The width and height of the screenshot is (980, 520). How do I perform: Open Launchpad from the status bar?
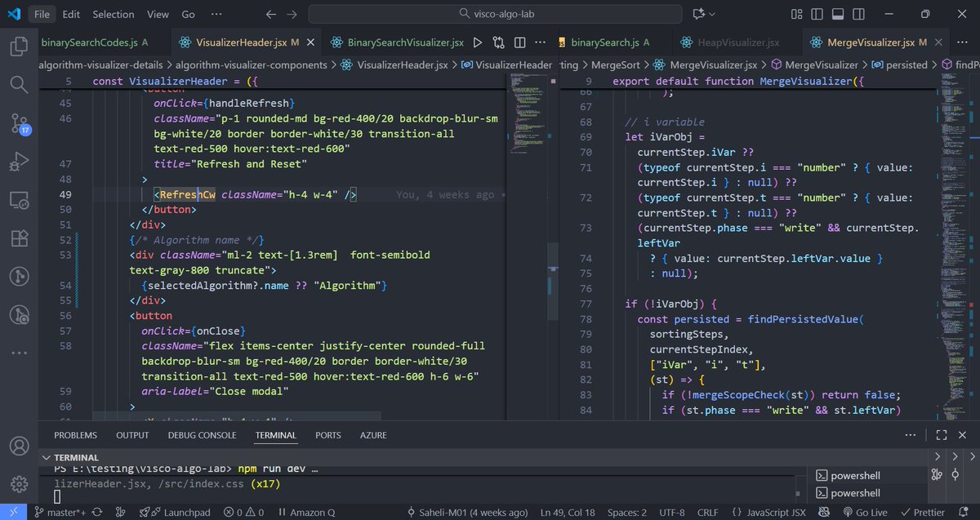(x=174, y=513)
